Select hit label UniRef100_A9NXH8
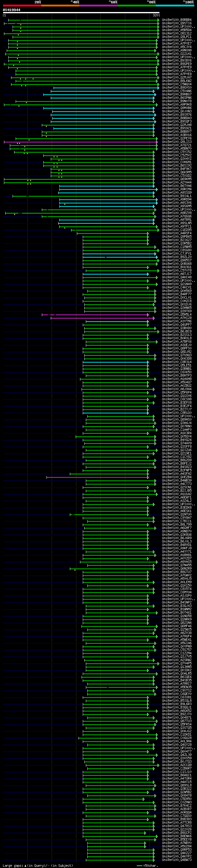This screenshot has width=197, height=868. point(177,50)
